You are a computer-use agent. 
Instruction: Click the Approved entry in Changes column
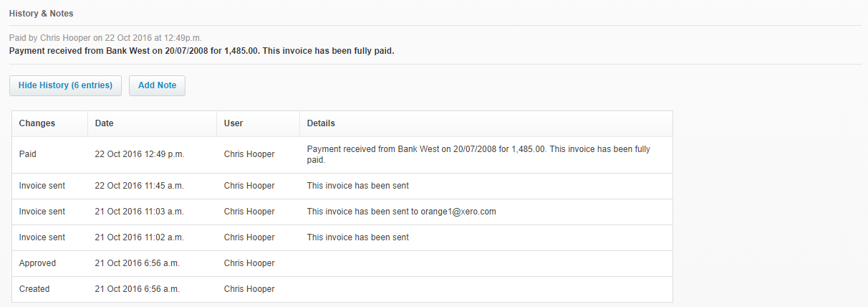pos(37,263)
